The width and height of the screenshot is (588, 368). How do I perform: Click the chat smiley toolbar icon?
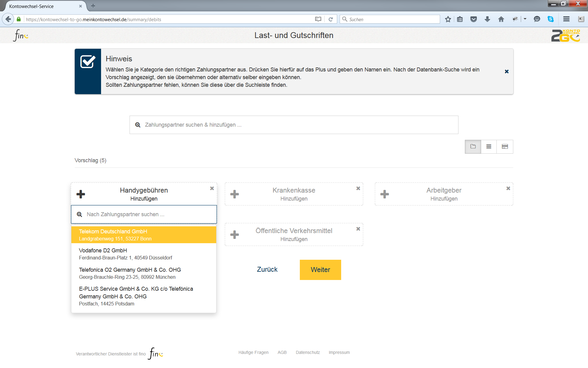pyautogui.click(x=537, y=19)
